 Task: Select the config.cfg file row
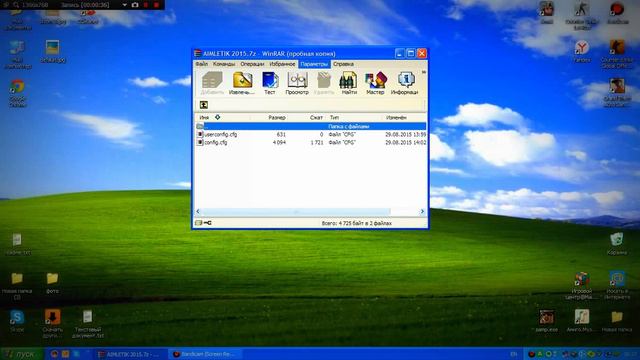[311, 142]
